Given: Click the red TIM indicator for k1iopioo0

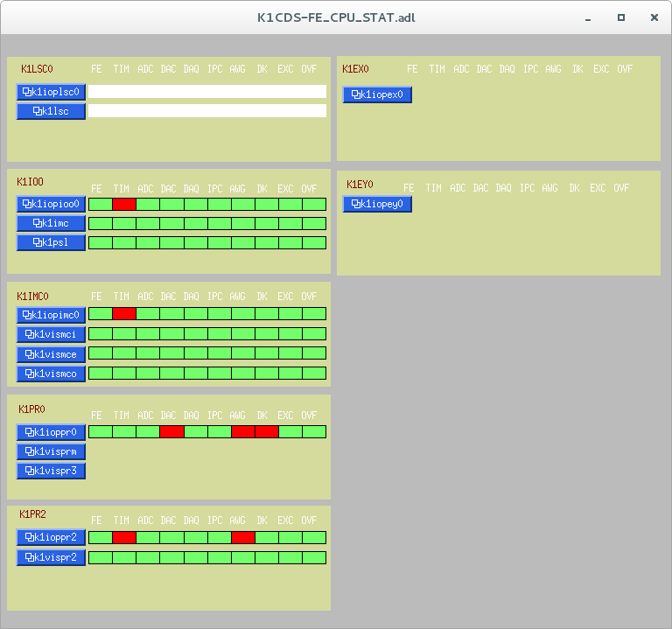Looking at the screenshot, I should [x=124, y=204].
